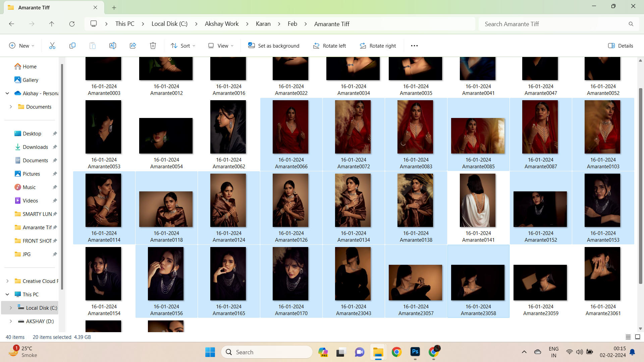Expand the AKSHAY (D:) node

11,321
